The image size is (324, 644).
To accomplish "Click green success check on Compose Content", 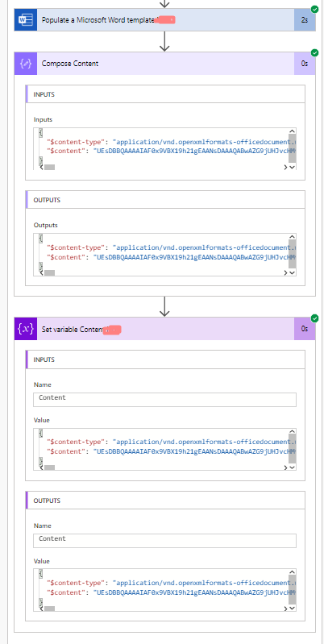I will 314,53.
